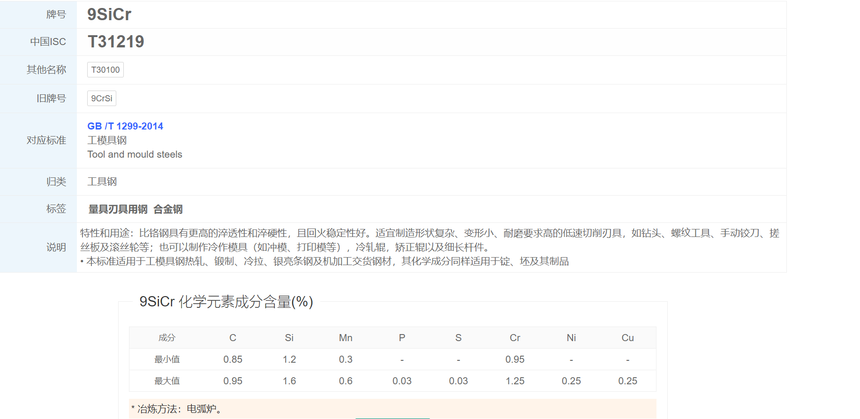Screen dimensions: 860x419
Task: Click the Si column header in table
Action: point(289,338)
